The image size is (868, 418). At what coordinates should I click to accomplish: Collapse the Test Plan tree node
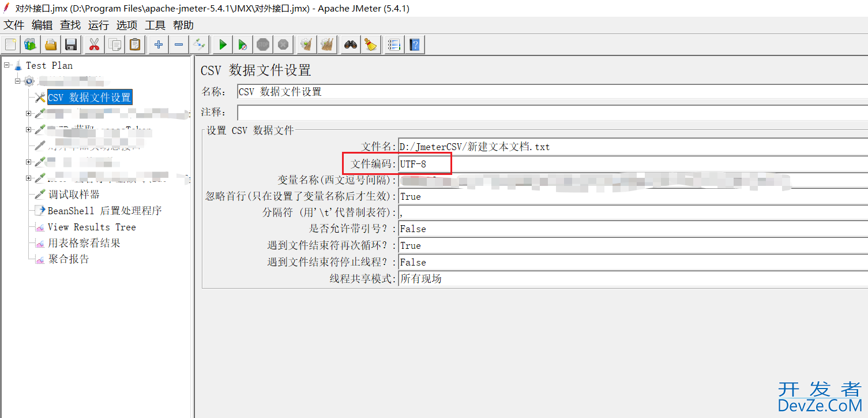(x=7, y=65)
